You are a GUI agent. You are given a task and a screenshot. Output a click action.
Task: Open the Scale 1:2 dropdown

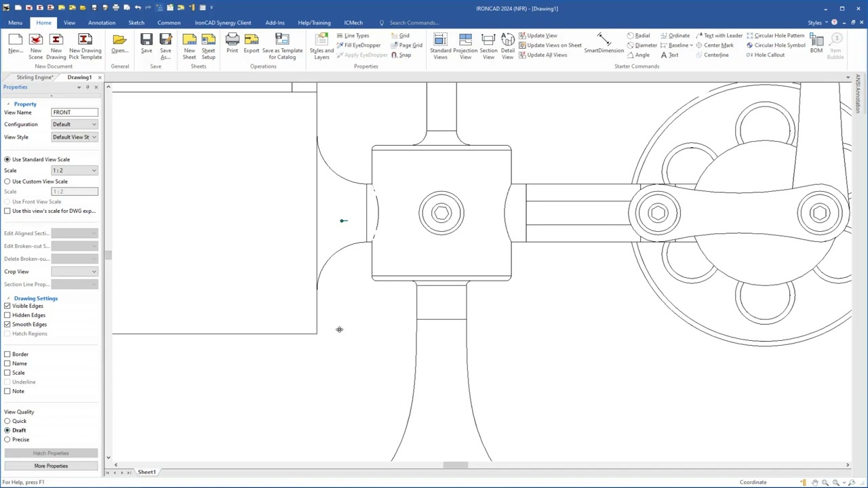75,171
